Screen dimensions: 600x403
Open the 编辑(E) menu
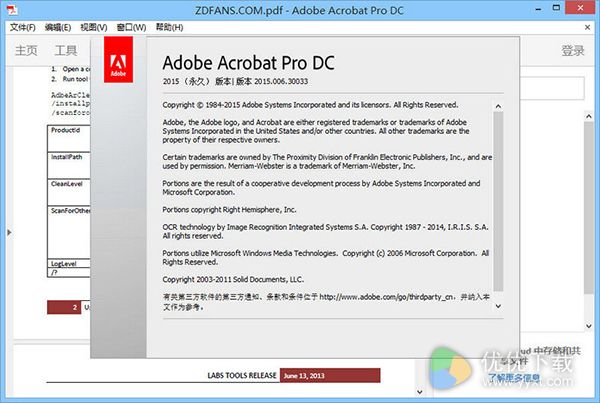[x=58, y=28]
